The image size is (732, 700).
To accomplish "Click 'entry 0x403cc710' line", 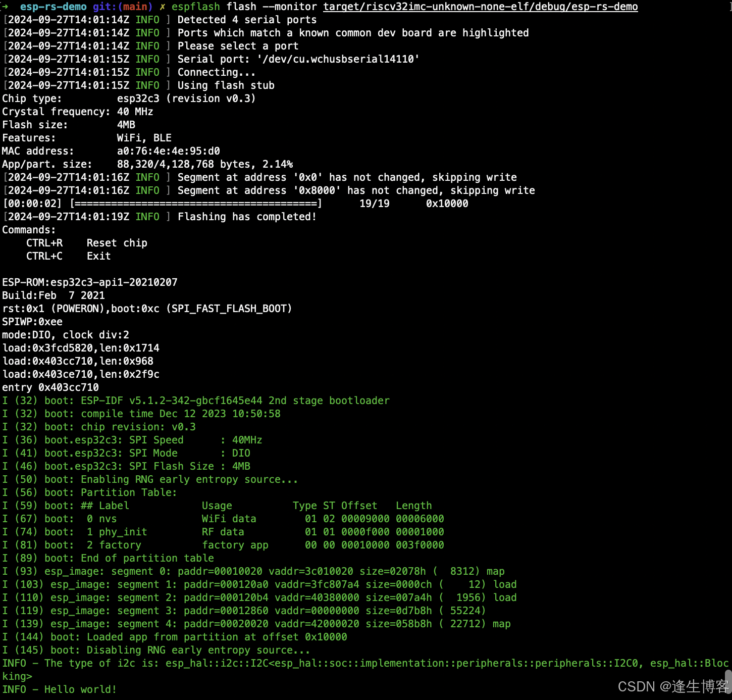I will [x=50, y=387].
